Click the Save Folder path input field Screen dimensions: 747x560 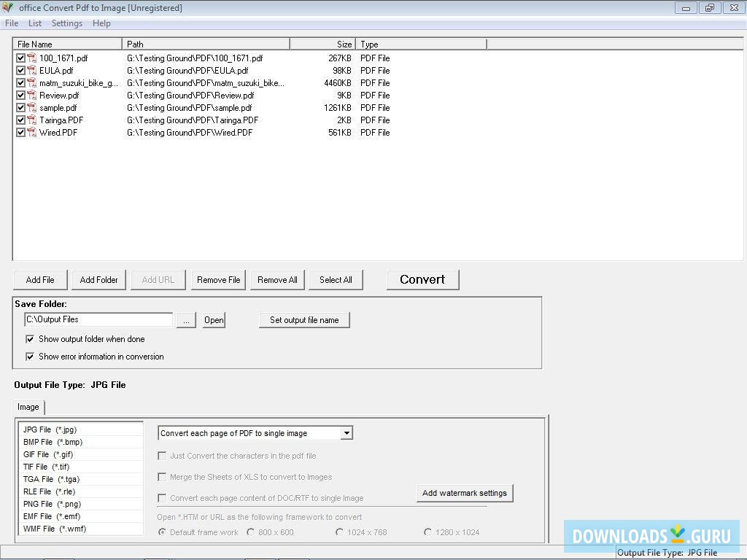pos(98,319)
